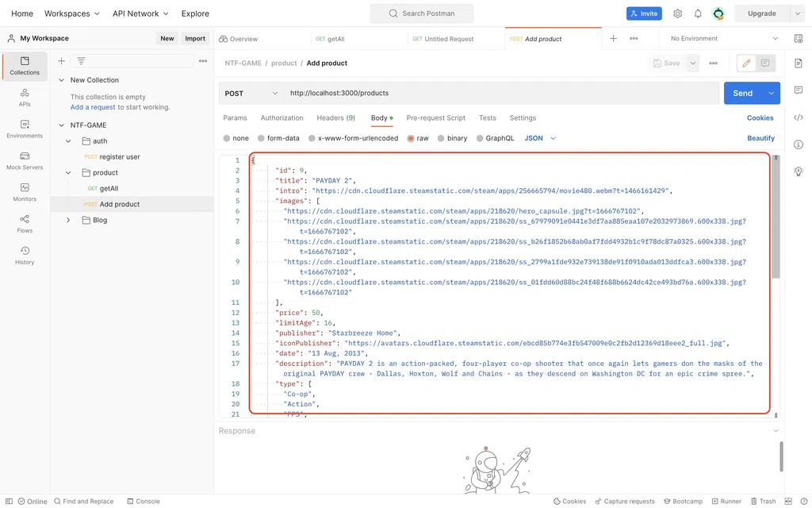Click Add a request link

(x=93, y=107)
